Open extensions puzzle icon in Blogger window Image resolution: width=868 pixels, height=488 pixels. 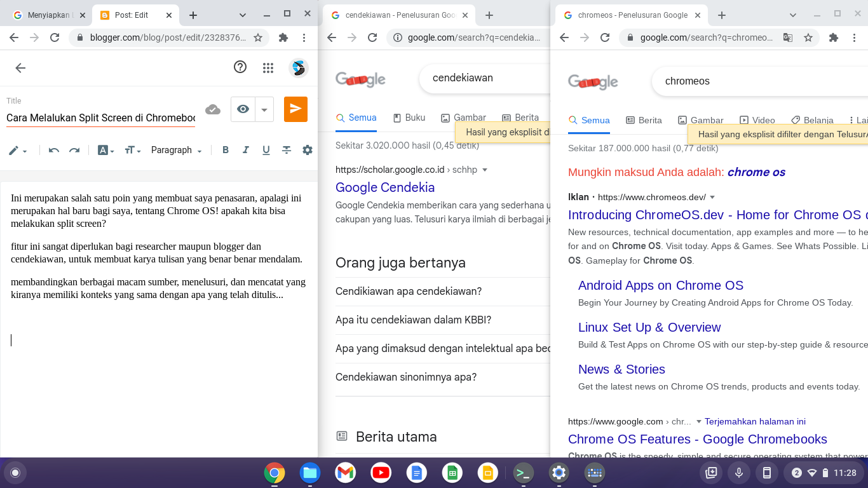(x=283, y=38)
